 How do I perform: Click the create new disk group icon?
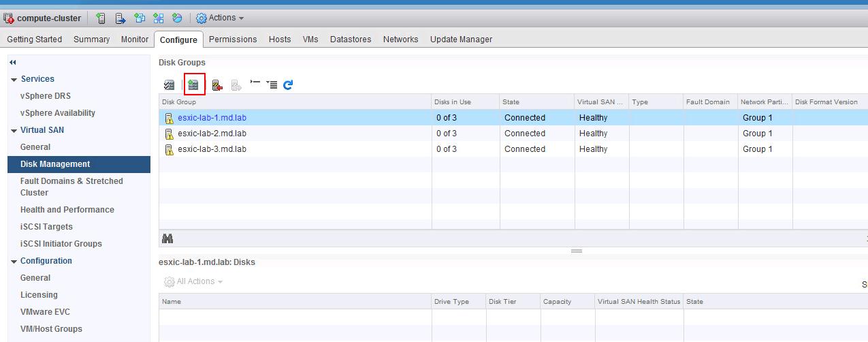pos(194,84)
